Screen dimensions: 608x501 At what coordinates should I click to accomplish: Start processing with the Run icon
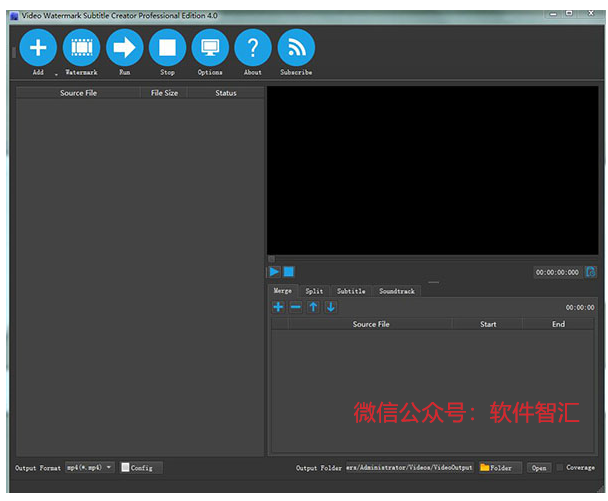124,48
